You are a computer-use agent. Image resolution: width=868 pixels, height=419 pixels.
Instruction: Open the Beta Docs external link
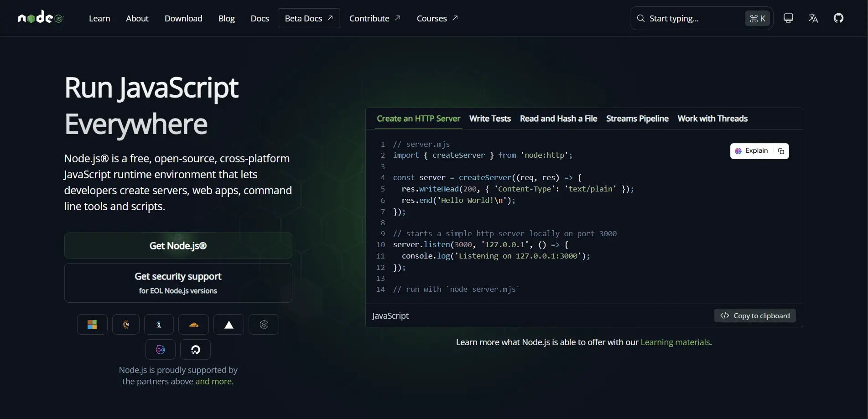pos(309,18)
